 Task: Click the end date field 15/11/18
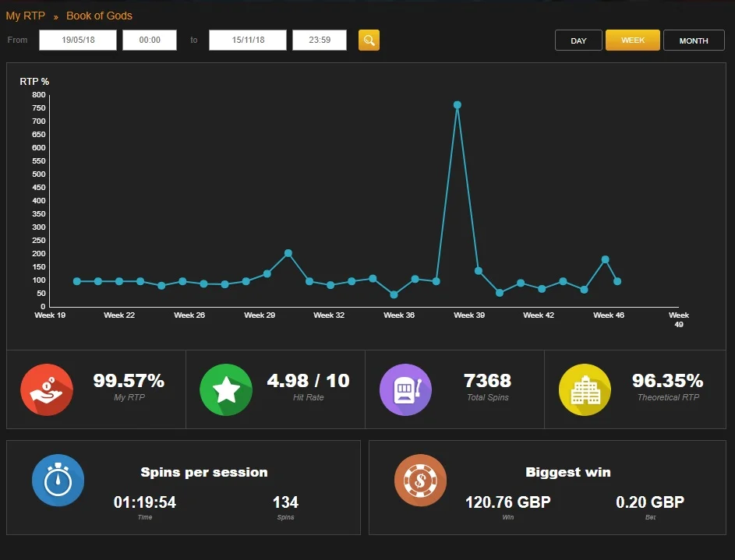(248, 41)
